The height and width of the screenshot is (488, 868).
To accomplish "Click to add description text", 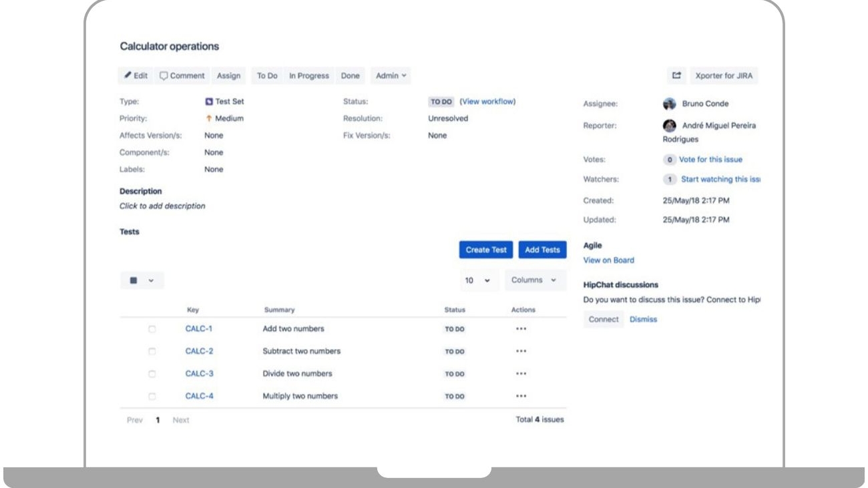I will [162, 206].
